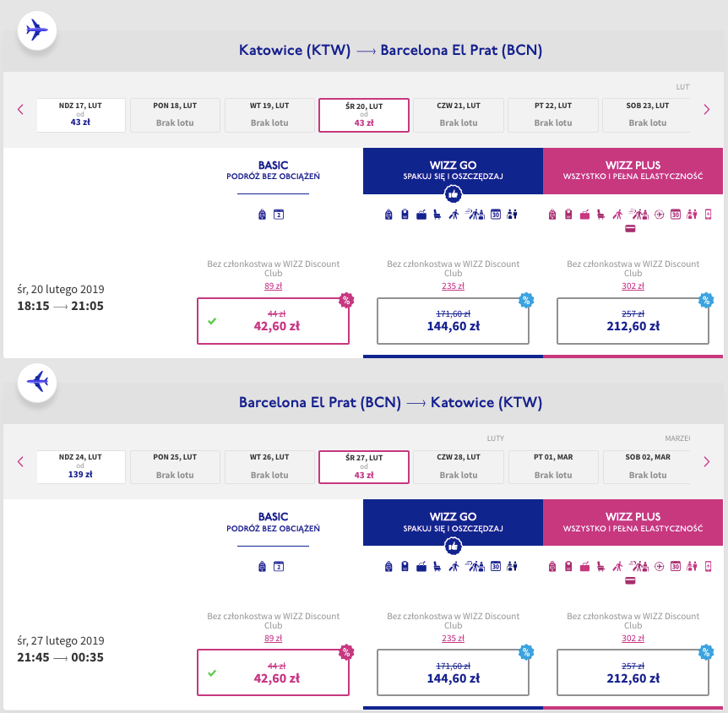Show earlier outbound dates with left arrow
Viewport: 728px width, 713px height.
click(20, 110)
